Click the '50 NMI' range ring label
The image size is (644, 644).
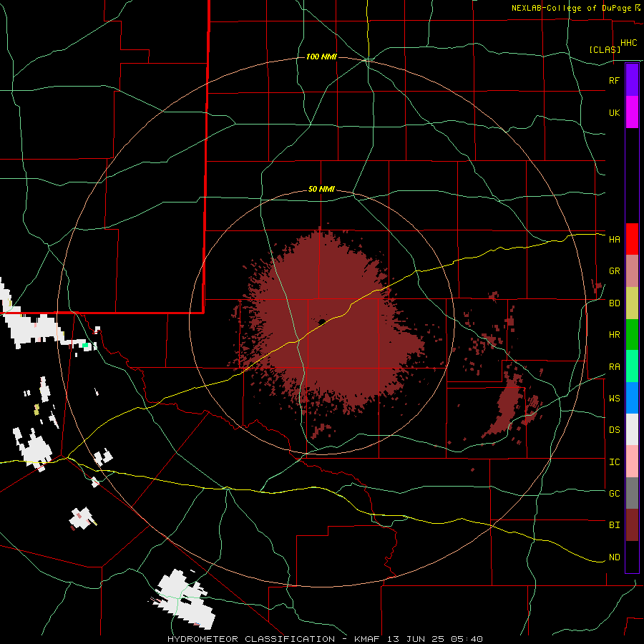click(x=321, y=190)
